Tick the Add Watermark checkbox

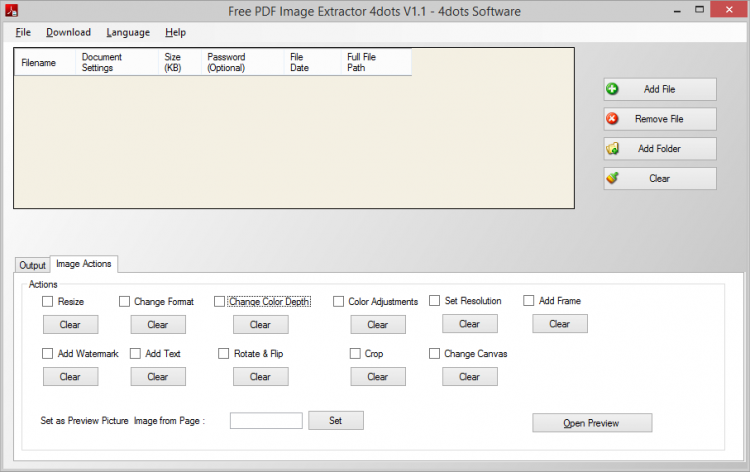pos(47,353)
